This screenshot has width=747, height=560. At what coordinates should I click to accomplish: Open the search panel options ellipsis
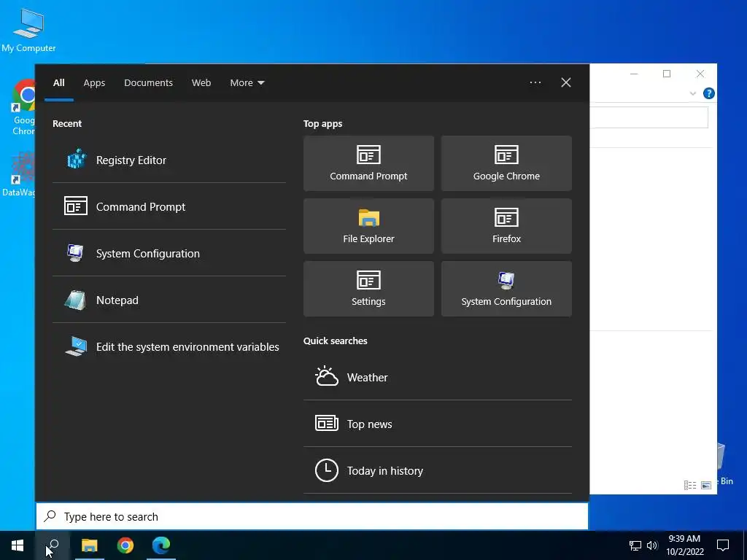pos(535,82)
